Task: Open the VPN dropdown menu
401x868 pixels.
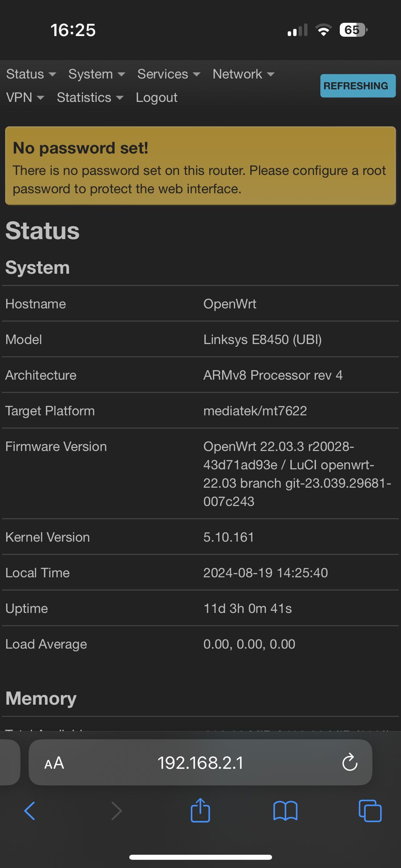Action: [25, 97]
